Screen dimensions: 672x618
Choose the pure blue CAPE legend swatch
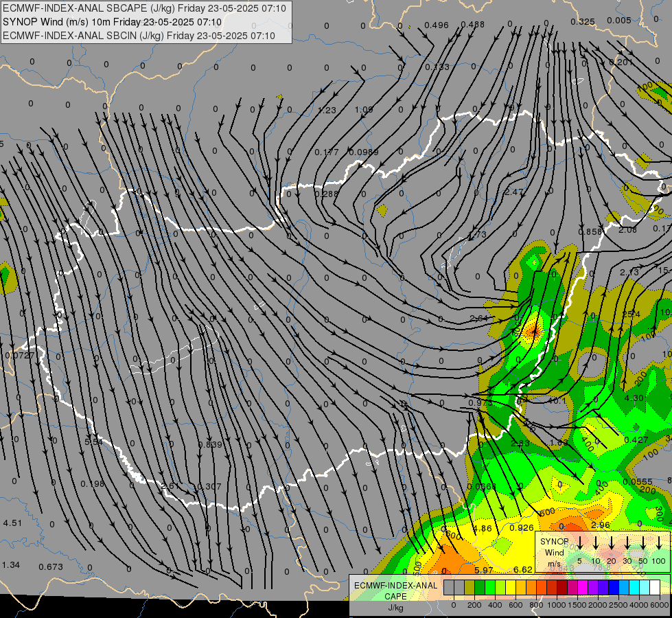[x=614, y=588]
